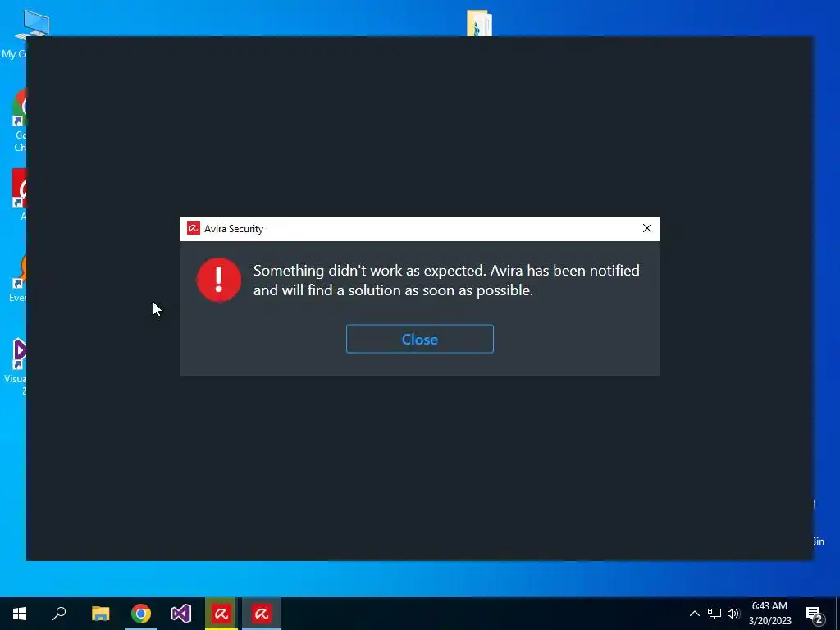This screenshot has width=840, height=630.
Task: Open the volume speaker tray icon
Action: 733,614
